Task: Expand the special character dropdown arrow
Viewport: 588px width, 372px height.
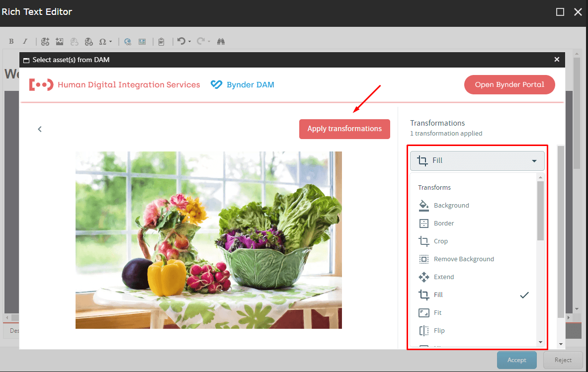Action: click(111, 42)
